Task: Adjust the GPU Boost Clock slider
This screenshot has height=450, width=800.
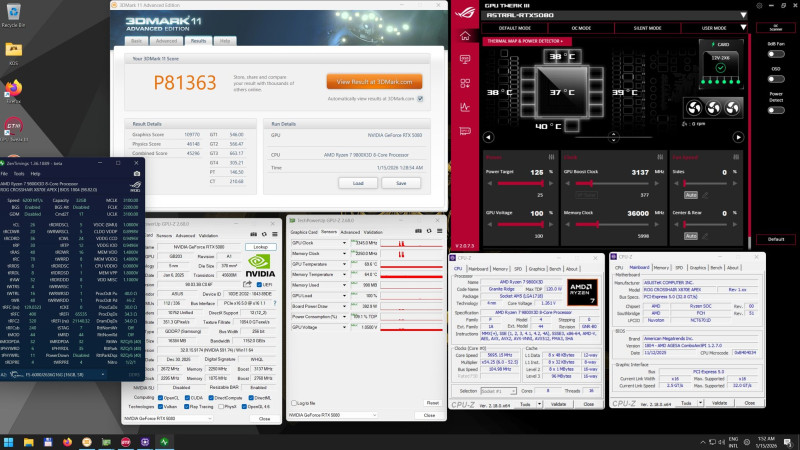Action: click(612, 183)
